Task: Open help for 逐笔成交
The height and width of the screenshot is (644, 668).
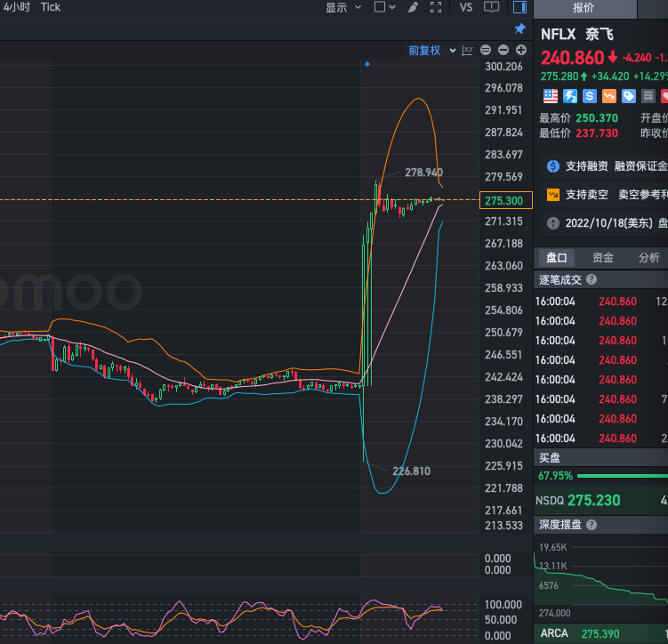Action: pyautogui.click(x=592, y=279)
